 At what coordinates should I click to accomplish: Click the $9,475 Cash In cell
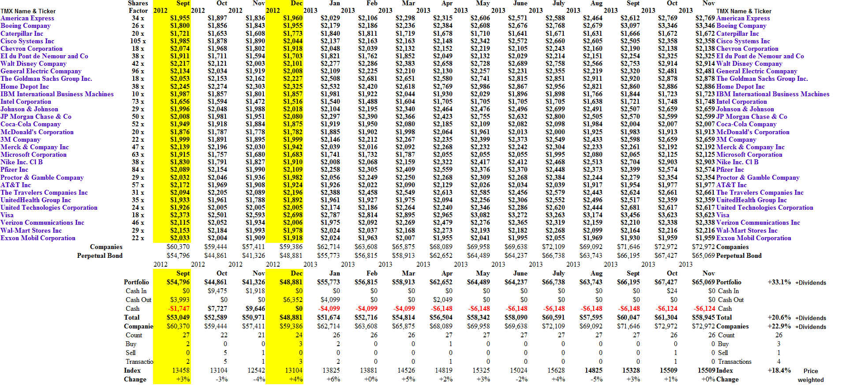[217, 291]
